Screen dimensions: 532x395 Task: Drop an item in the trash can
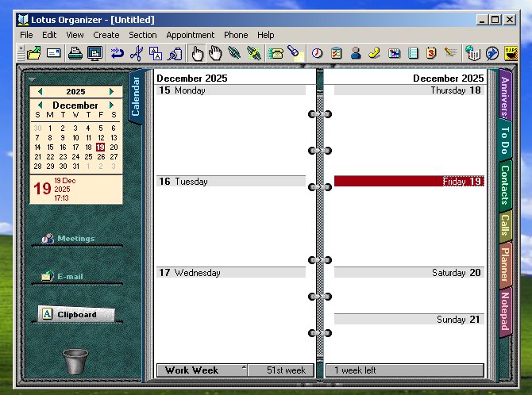pyautogui.click(x=75, y=362)
